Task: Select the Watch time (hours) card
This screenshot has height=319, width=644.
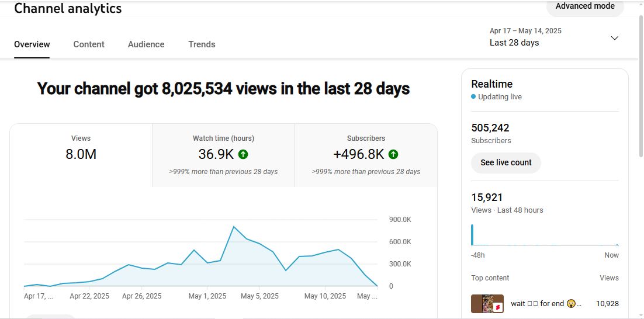Action: [223, 155]
